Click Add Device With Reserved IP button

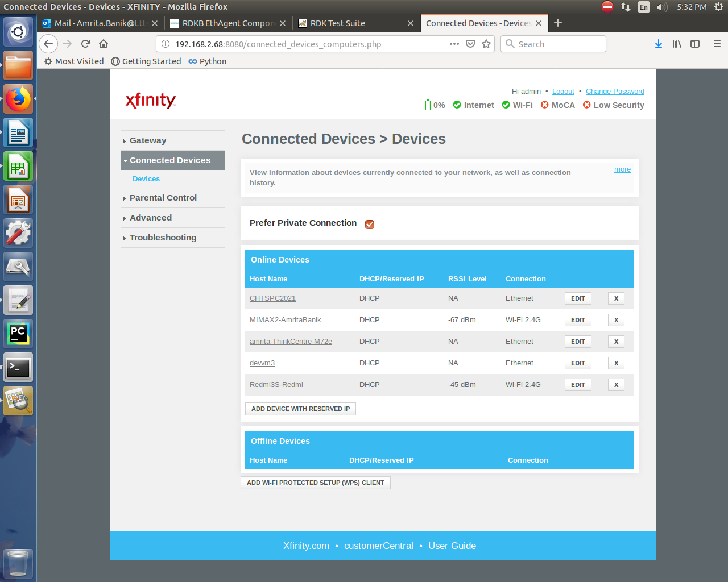(x=300, y=409)
